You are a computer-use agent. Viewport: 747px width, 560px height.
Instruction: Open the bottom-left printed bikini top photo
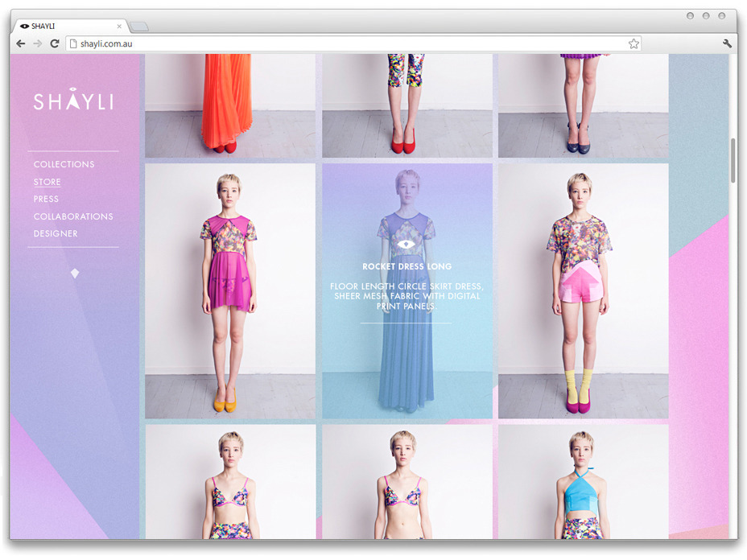click(230, 482)
